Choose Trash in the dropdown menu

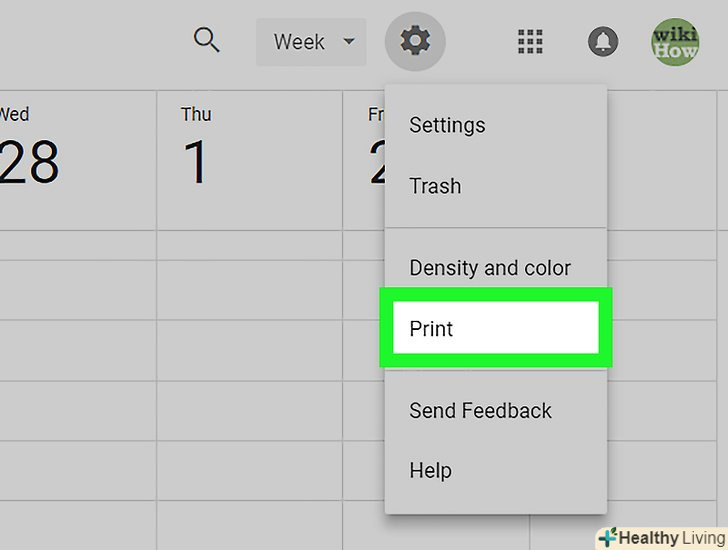coord(435,186)
